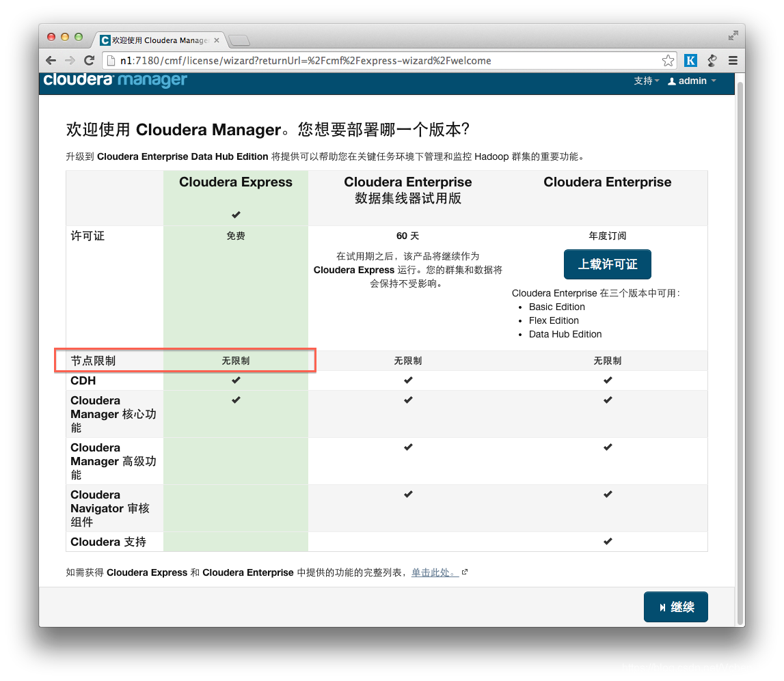Viewport: 784px width, 681px height.
Task: Click the 60 天 trial text
Action: [407, 236]
